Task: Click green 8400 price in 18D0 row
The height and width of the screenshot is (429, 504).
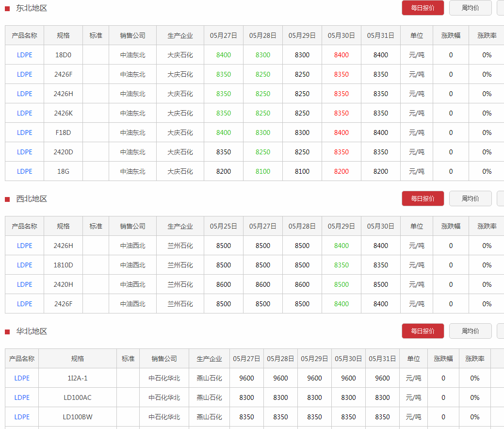Action: 224,55
